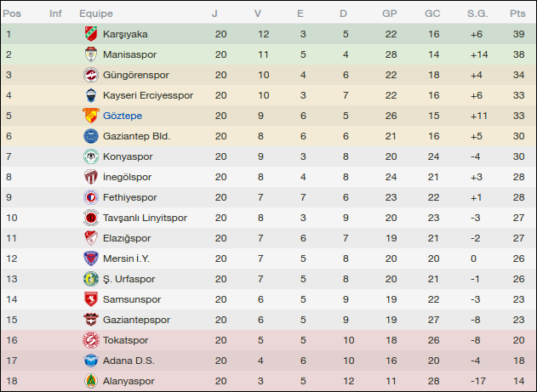The image size is (537, 392).
Task: Sort standings by Equipe column header
Action: pyautogui.click(x=96, y=14)
